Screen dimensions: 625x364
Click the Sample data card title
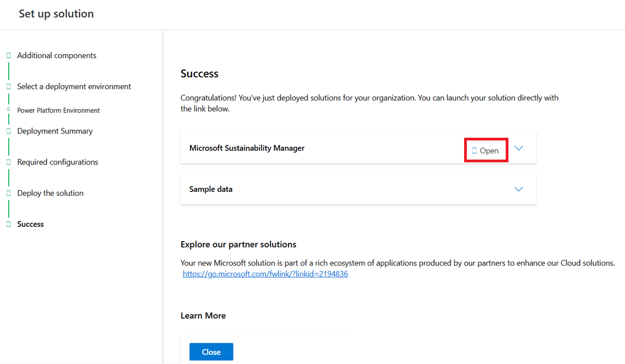click(211, 189)
